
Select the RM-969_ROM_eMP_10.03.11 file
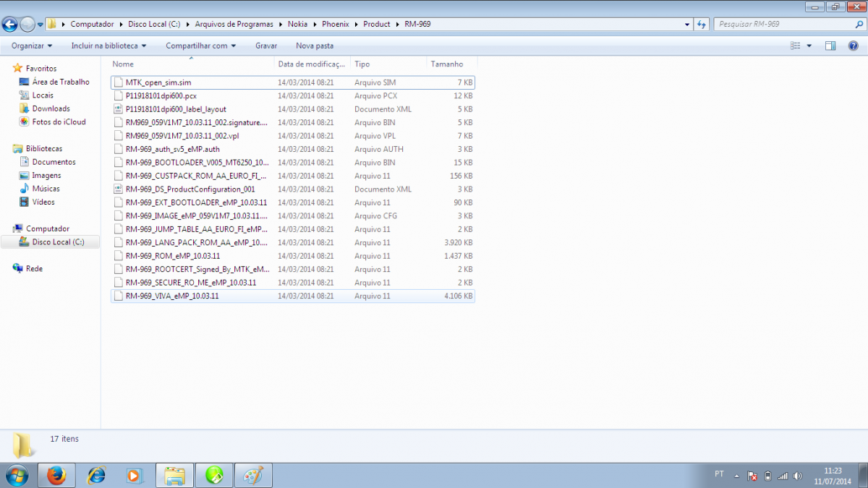tap(293, 256)
